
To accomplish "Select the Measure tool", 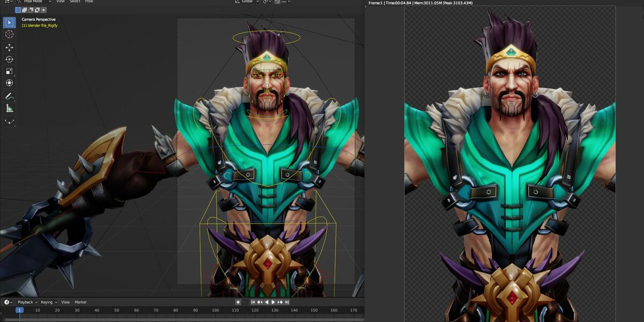I will [x=9, y=108].
